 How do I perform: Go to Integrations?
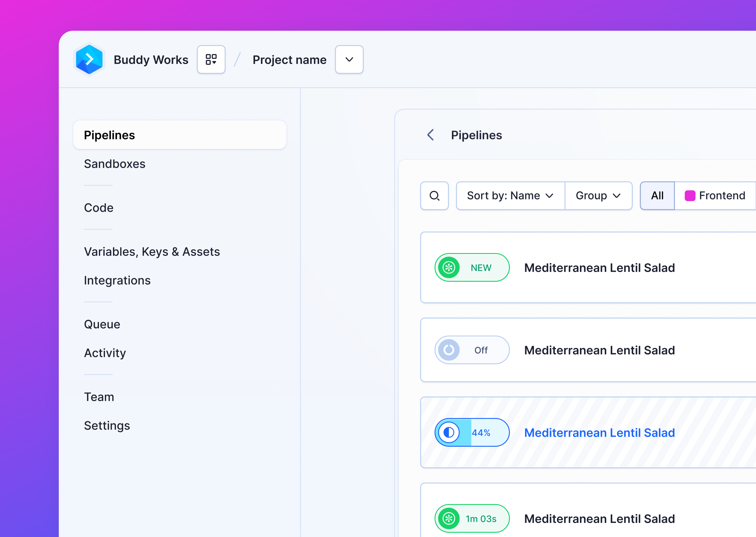117,280
